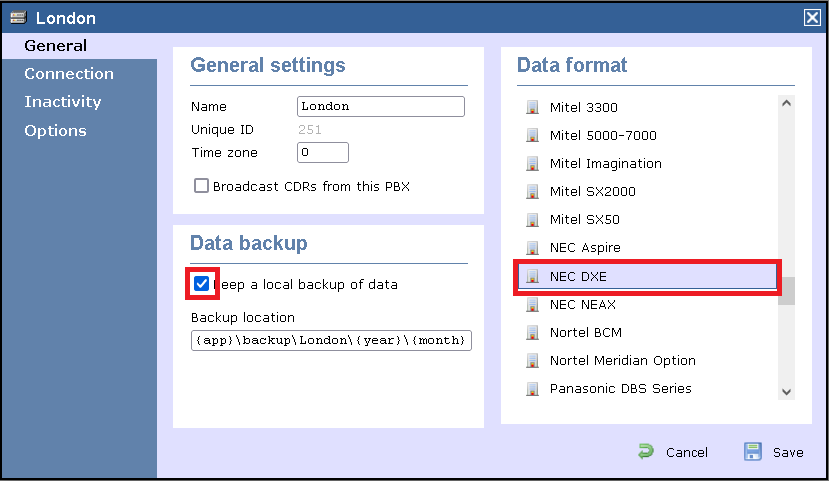Click into the Backup location field
Screen dimensions: 829x481
[331, 340]
